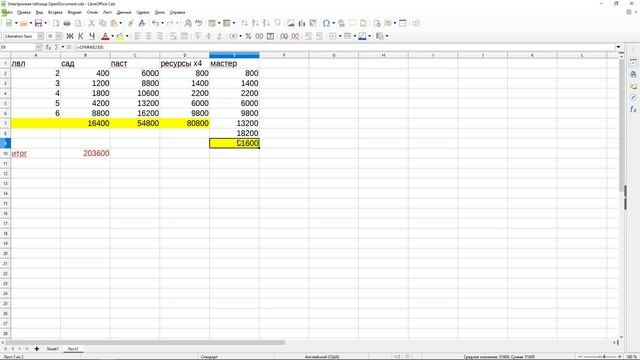Click the Insert image icon
Viewport: 640px width, 360px height.
[291, 23]
